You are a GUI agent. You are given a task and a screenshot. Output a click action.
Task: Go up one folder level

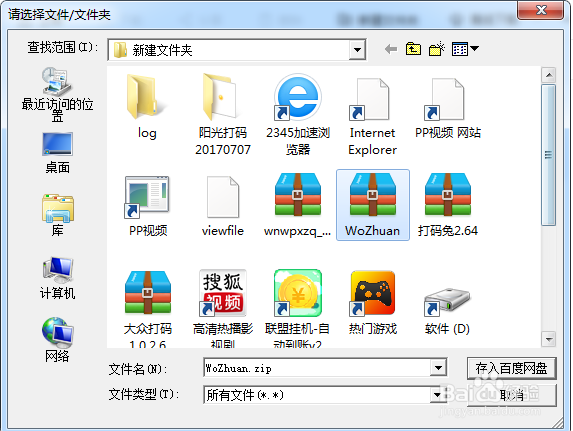click(413, 49)
